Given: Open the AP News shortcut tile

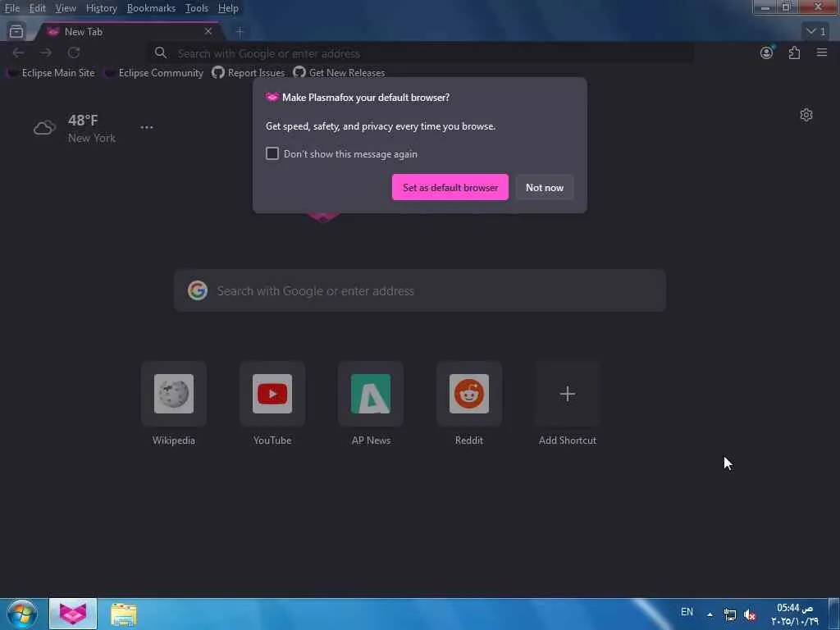Looking at the screenshot, I should [371, 394].
